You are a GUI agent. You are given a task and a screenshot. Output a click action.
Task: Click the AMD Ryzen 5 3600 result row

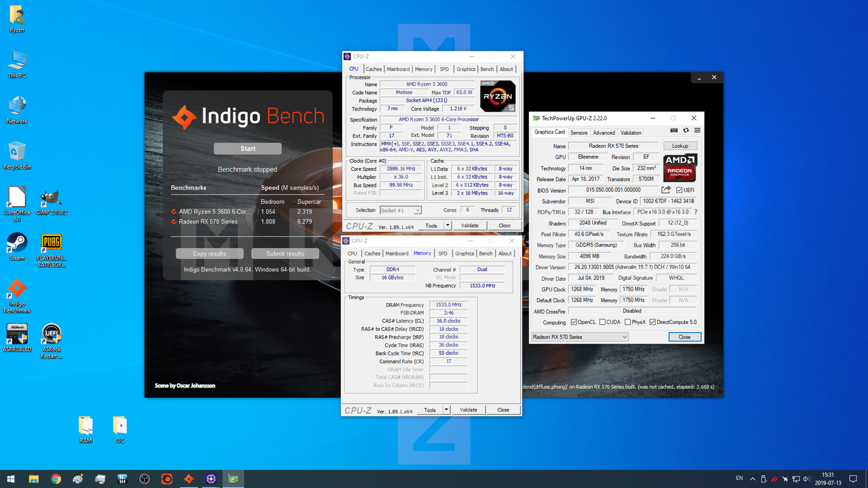(x=246, y=211)
